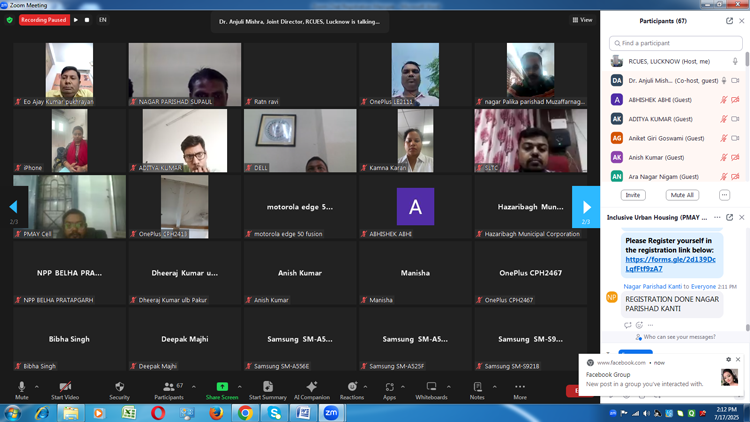
Task: Expand Whiteboards options arrow
Action: coord(449,387)
